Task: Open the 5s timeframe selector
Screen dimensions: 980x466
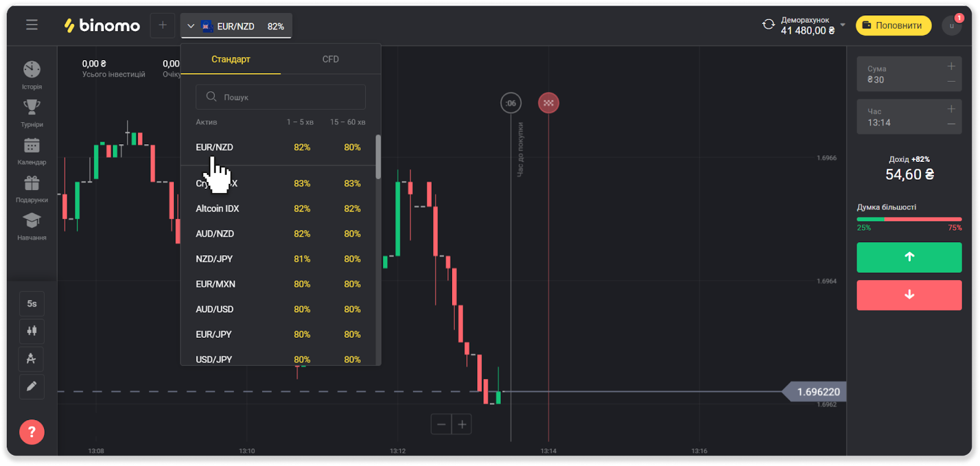Action: coord(32,304)
